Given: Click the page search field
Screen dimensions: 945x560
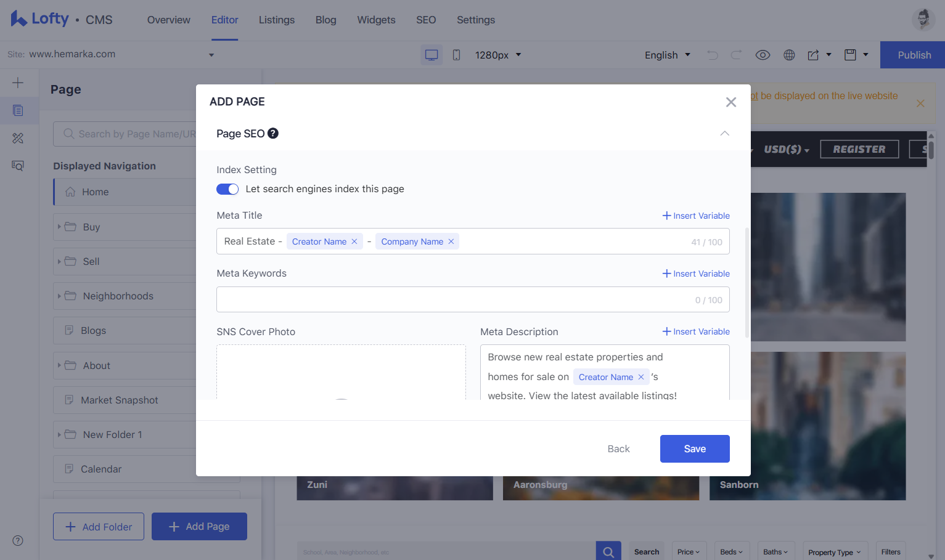Looking at the screenshot, I should pos(125,134).
